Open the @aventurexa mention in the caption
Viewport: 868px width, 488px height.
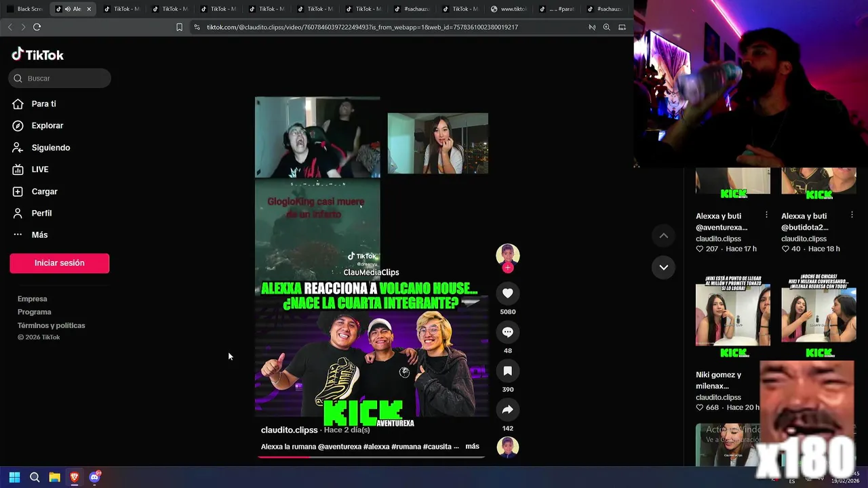coord(340,447)
